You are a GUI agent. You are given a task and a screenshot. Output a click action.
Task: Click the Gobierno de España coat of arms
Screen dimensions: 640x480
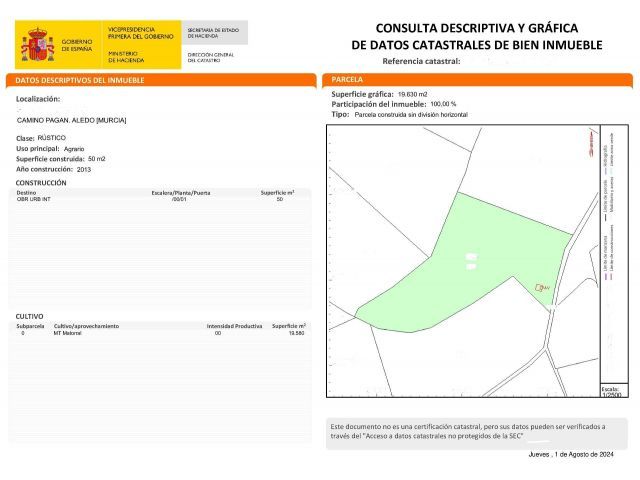click(38, 44)
